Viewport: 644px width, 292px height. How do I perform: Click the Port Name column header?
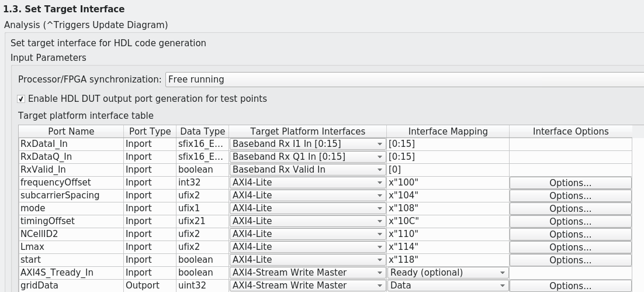tap(71, 132)
